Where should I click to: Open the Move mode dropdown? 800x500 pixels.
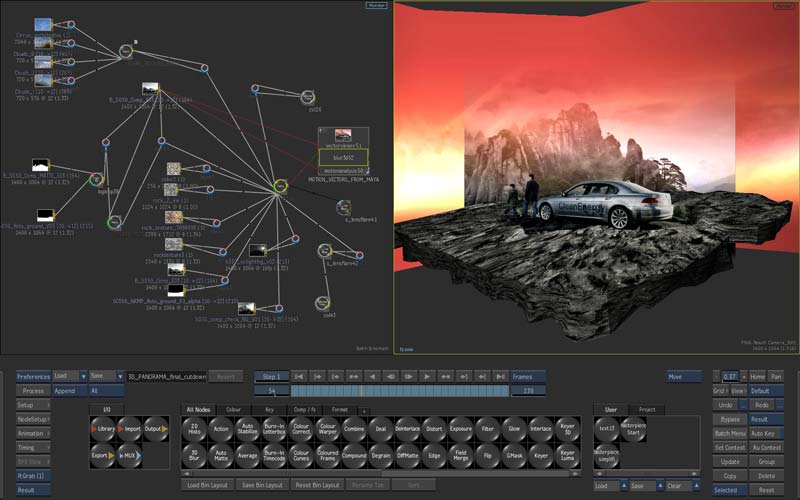point(684,377)
